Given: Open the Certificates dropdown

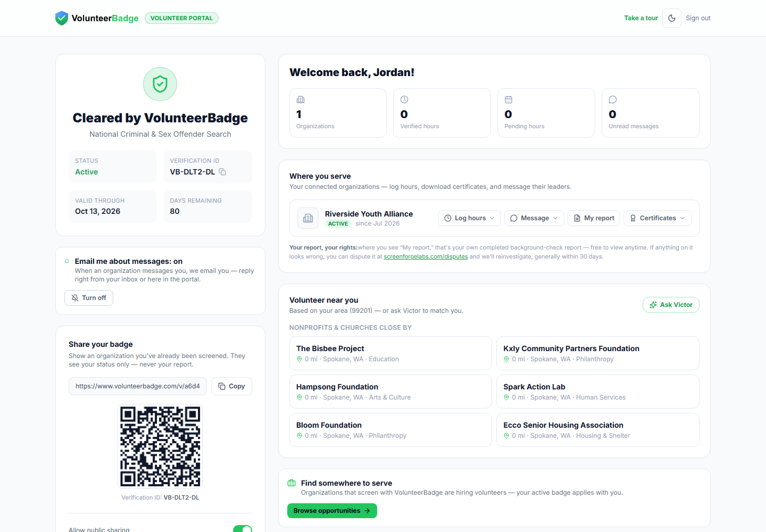Looking at the screenshot, I should tap(657, 218).
